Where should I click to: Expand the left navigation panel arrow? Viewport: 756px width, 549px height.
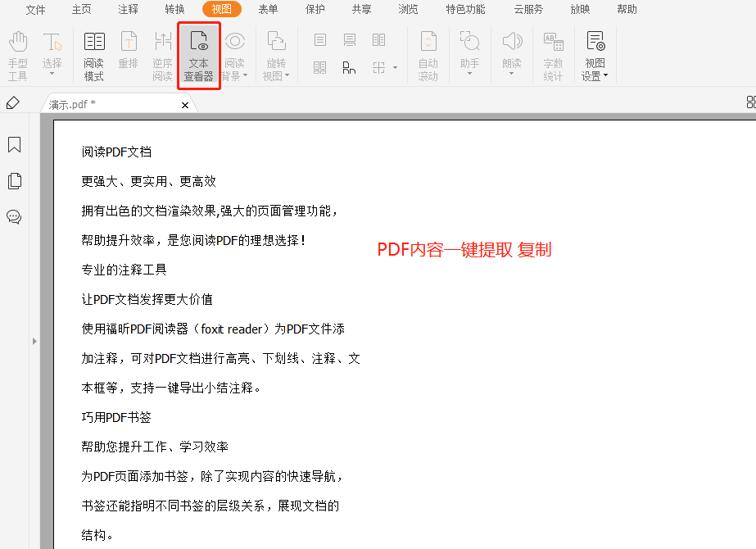tap(34, 340)
